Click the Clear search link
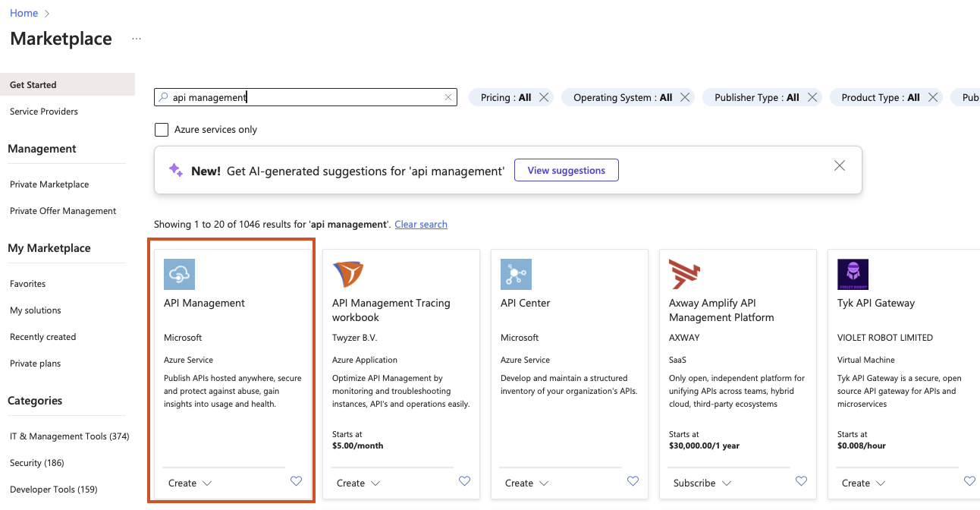Screen dimensions: 980x510 (x=421, y=225)
